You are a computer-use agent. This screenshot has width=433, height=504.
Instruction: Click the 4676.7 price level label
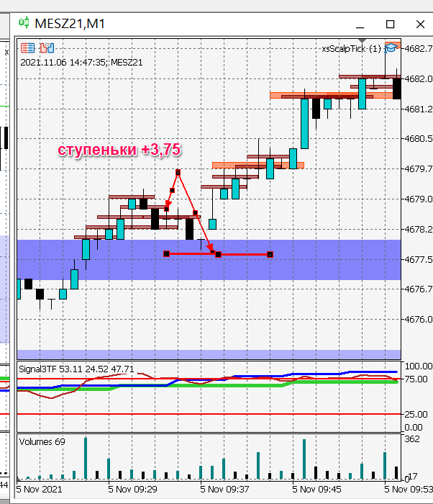pos(419,289)
